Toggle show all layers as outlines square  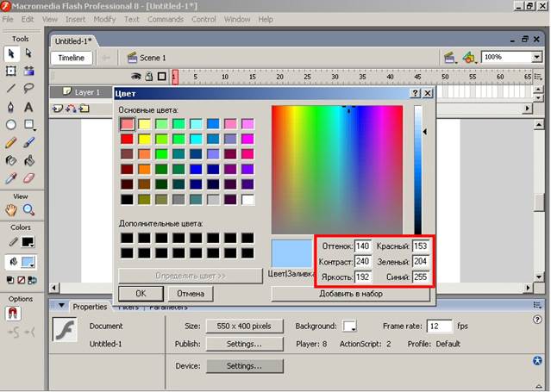(x=161, y=76)
